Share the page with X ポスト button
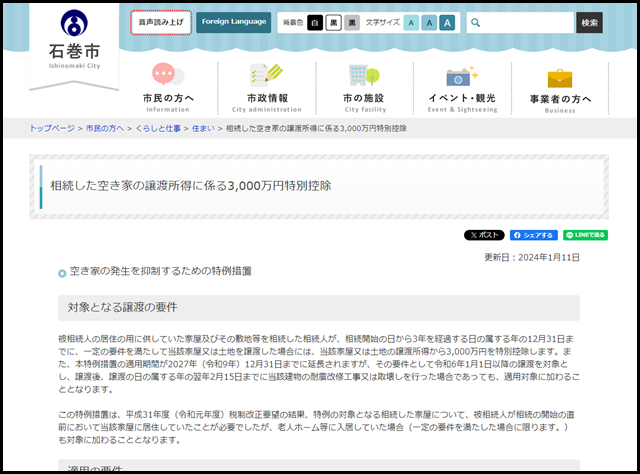Screen dimensions: 640x474 tap(484, 235)
